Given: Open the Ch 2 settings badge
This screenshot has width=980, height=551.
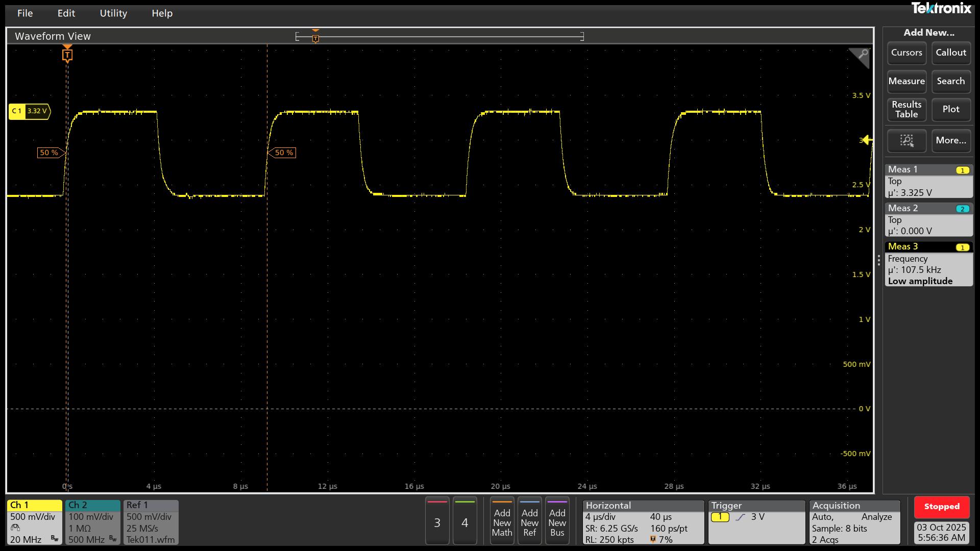Looking at the screenshot, I should [x=93, y=522].
